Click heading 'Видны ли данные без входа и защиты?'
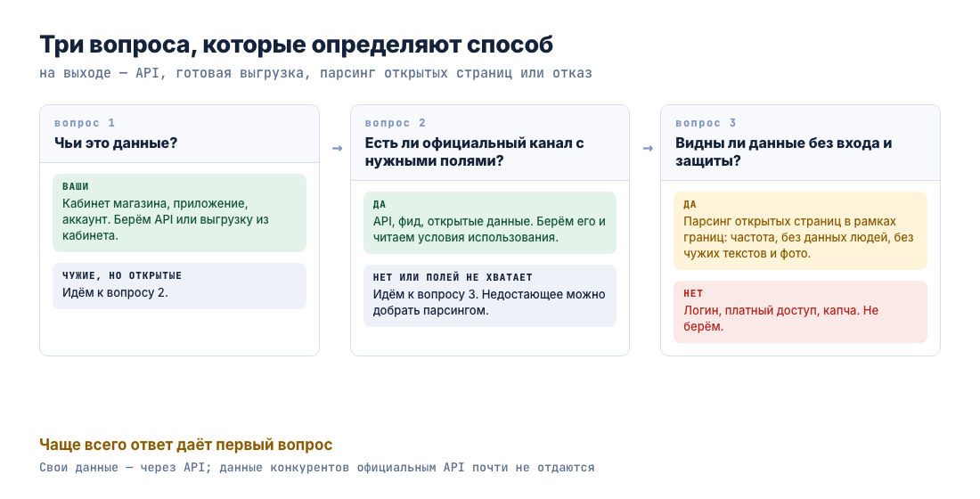 coord(784,152)
